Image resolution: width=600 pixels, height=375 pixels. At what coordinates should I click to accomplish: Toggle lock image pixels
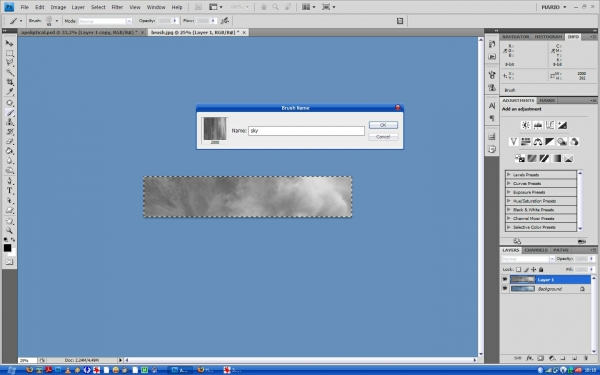(526, 270)
